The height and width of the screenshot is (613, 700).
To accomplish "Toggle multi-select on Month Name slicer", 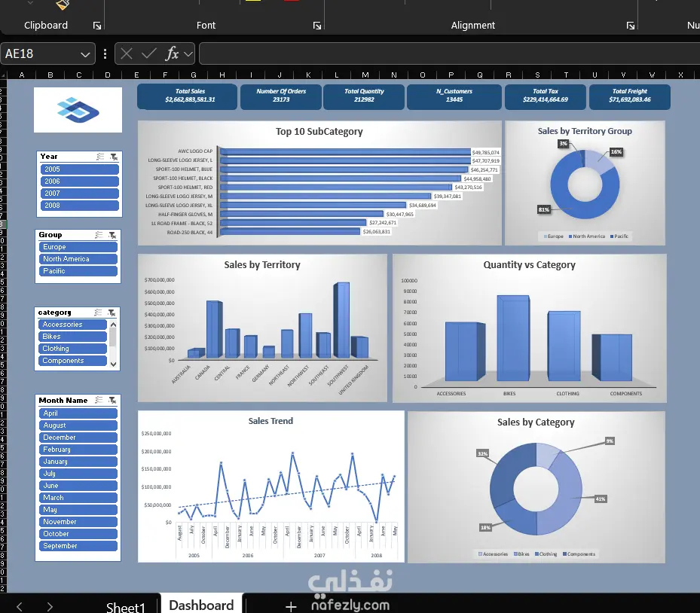I will point(99,400).
